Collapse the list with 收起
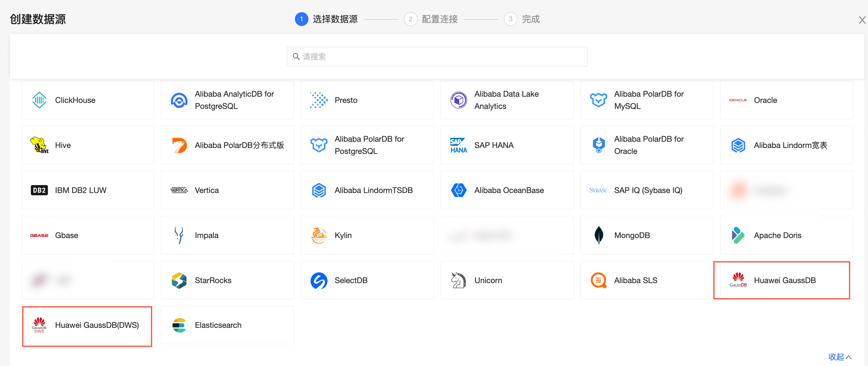This screenshot has width=868, height=366. click(x=840, y=357)
